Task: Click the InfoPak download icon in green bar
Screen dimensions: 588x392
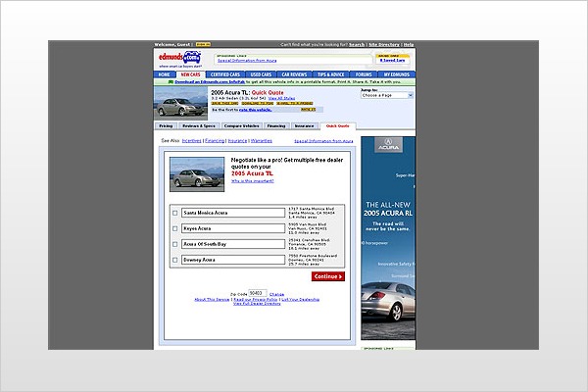Action: pyautogui.click(x=171, y=81)
